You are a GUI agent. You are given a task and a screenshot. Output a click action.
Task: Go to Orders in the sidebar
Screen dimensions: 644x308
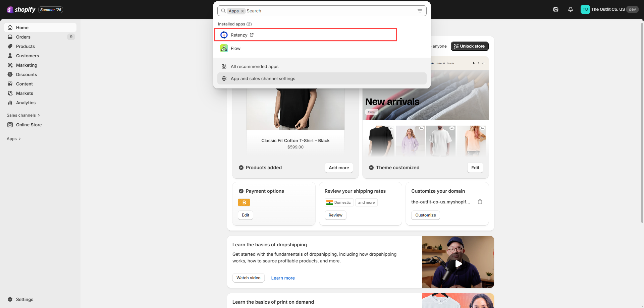click(23, 37)
